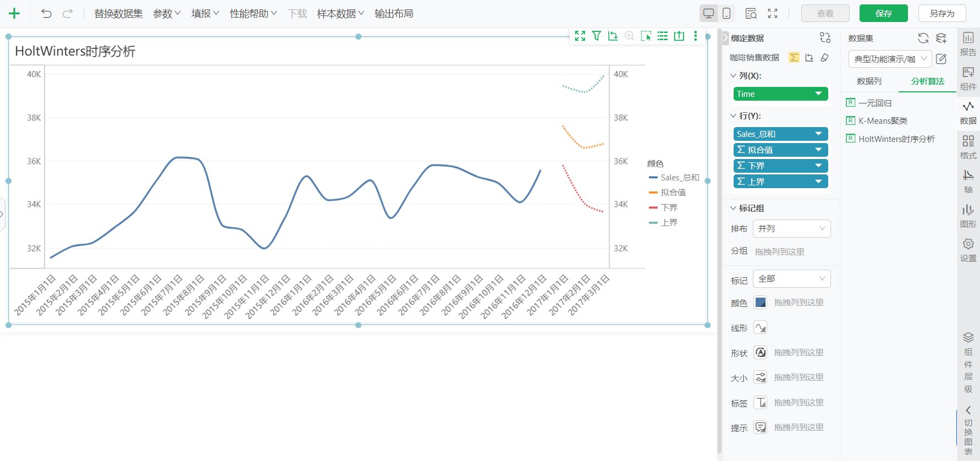
Task: Open the preview search document icon
Action: coord(751,14)
